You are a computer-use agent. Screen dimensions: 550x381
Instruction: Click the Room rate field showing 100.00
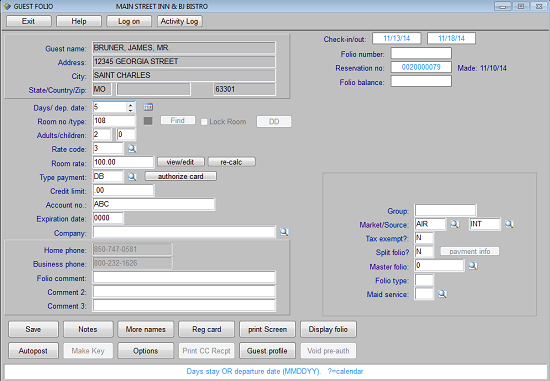[x=123, y=162]
